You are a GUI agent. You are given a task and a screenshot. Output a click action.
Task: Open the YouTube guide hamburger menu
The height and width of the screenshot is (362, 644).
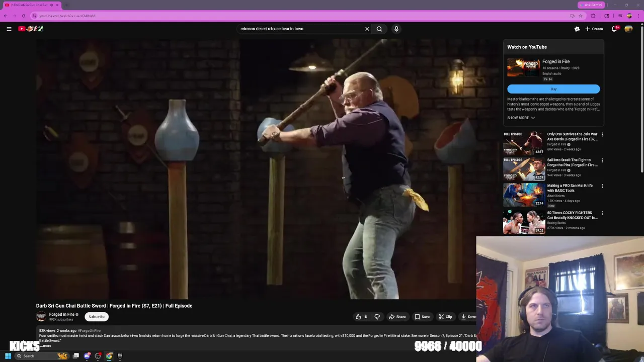tap(9, 29)
